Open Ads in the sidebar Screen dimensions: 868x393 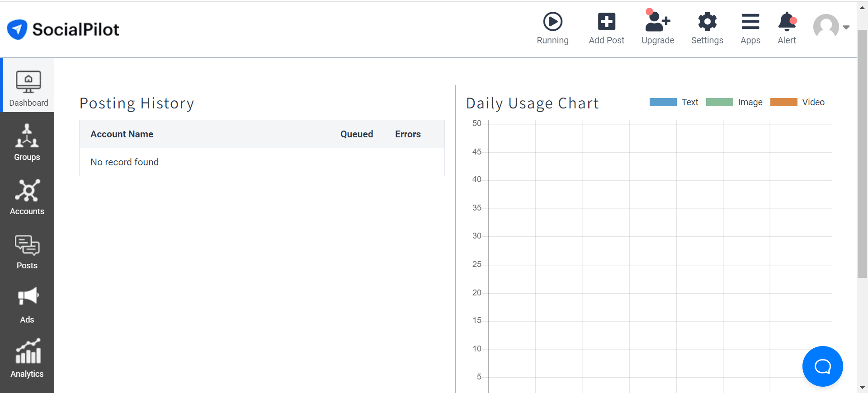(27, 305)
